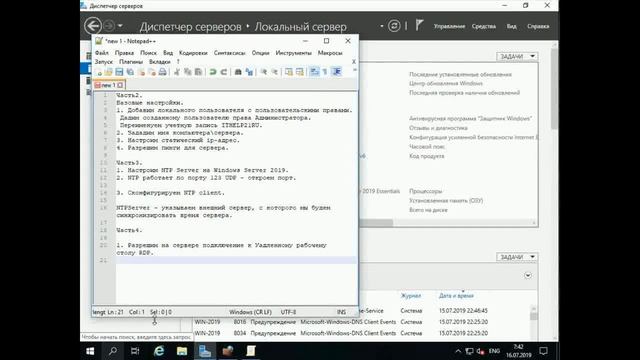Screen dimensions: 640x360
Task: Click the Synchronize vertical scrolling icon
Action: [289, 72]
